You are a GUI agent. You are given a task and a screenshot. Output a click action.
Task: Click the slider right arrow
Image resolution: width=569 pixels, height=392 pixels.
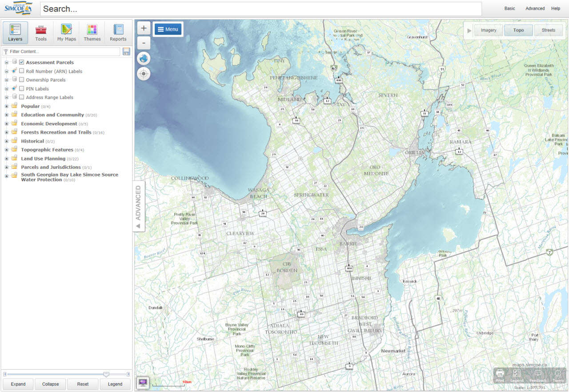(128, 374)
